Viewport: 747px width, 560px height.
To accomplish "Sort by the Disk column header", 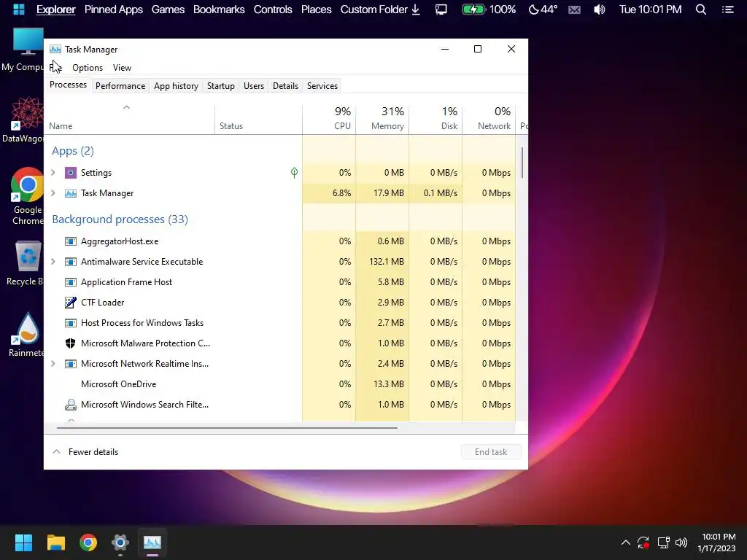I will tap(436, 119).
